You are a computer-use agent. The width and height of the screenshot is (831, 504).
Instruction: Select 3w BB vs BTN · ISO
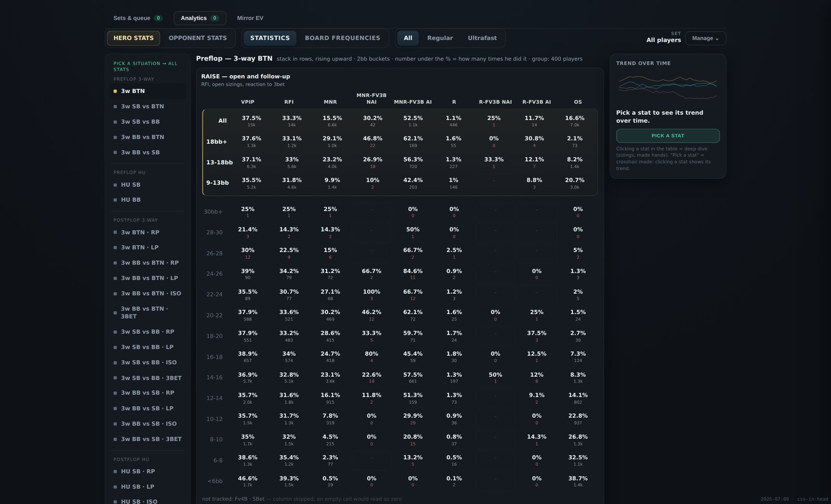tap(148, 294)
